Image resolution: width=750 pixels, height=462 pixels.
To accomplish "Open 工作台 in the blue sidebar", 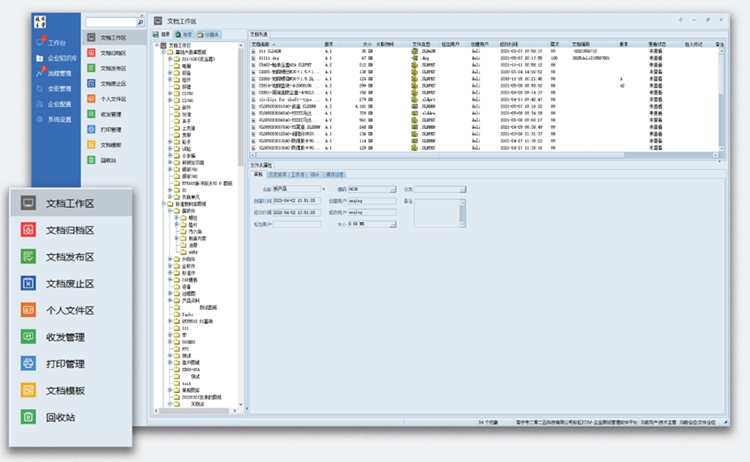I will [x=56, y=43].
